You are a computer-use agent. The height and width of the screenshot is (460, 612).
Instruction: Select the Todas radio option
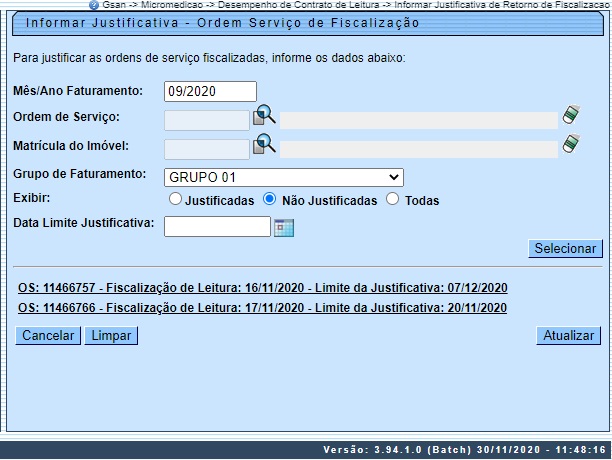[392, 199]
